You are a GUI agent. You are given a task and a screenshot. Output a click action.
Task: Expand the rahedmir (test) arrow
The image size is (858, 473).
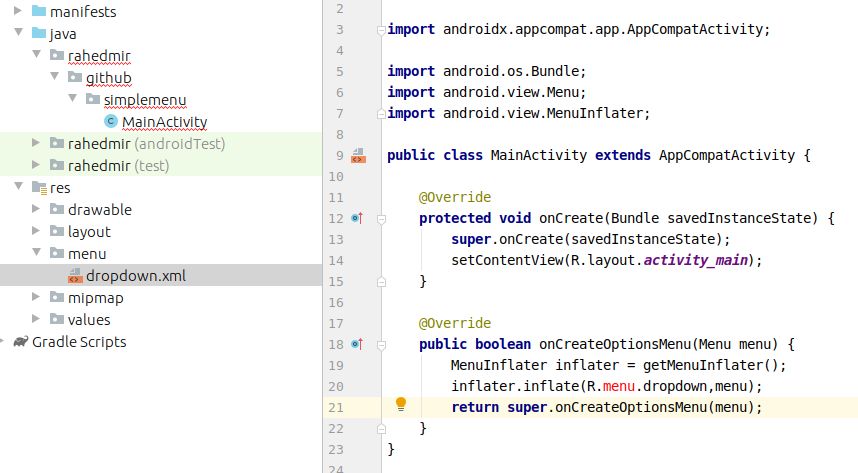36,164
